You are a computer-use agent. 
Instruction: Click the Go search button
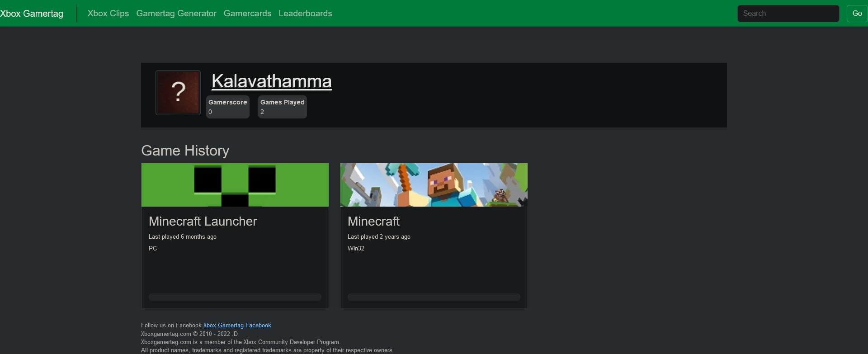(x=857, y=14)
